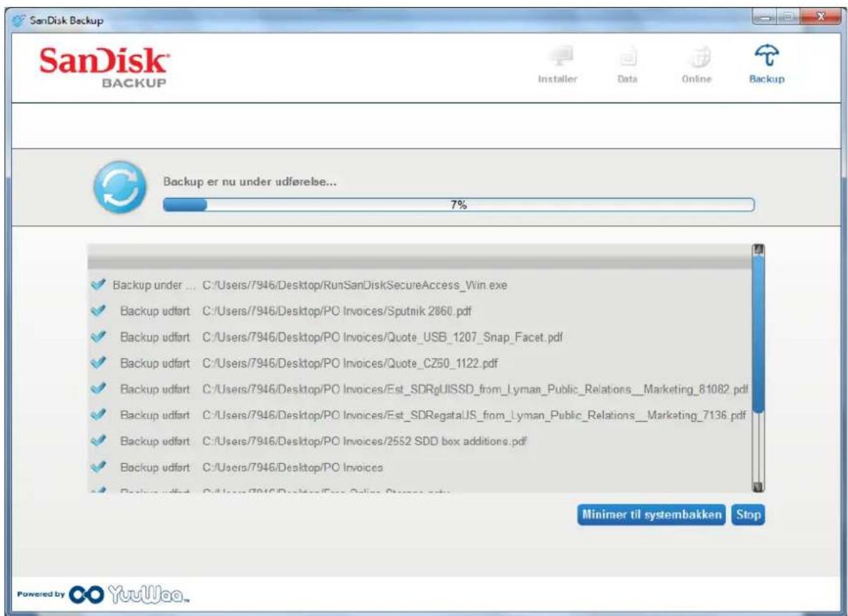Screen dimensions: 848x616
Task: Select the Backup umbrella tab
Action: point(767,65)
